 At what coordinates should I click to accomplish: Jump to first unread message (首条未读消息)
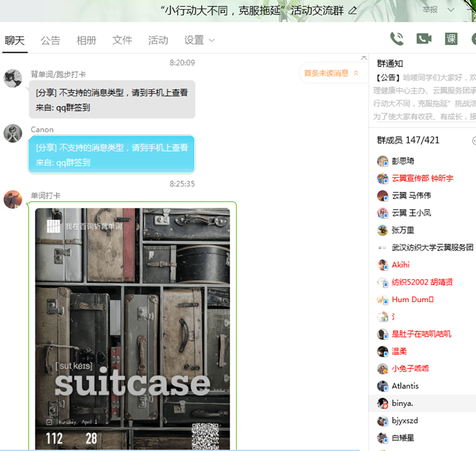pos(326,73)
